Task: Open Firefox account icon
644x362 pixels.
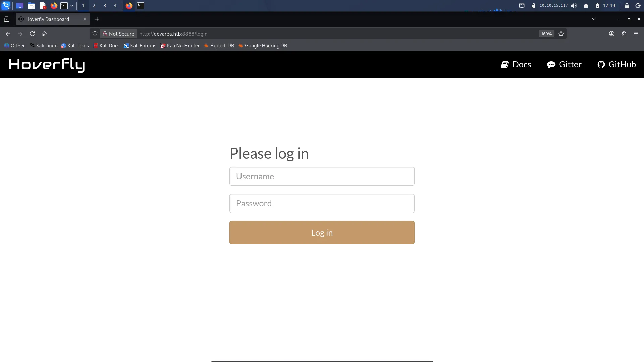Action: point(612,34)
